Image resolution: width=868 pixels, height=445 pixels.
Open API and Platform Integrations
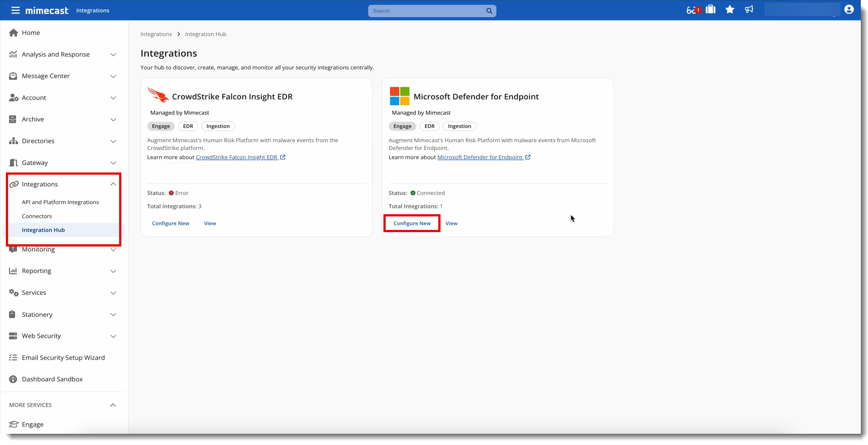point(60,203)
